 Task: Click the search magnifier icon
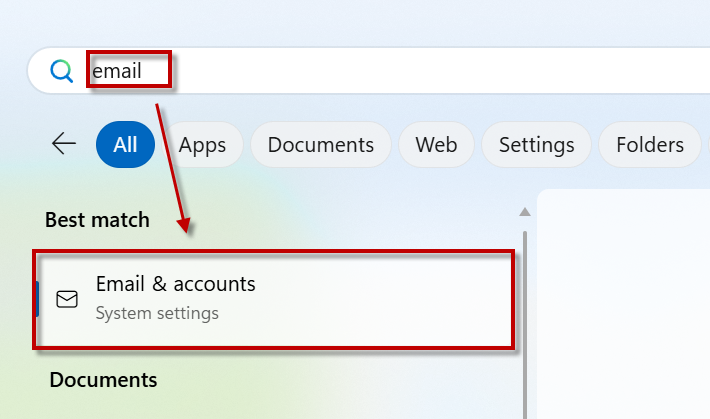pyautogui.click(x=62, y=71)
